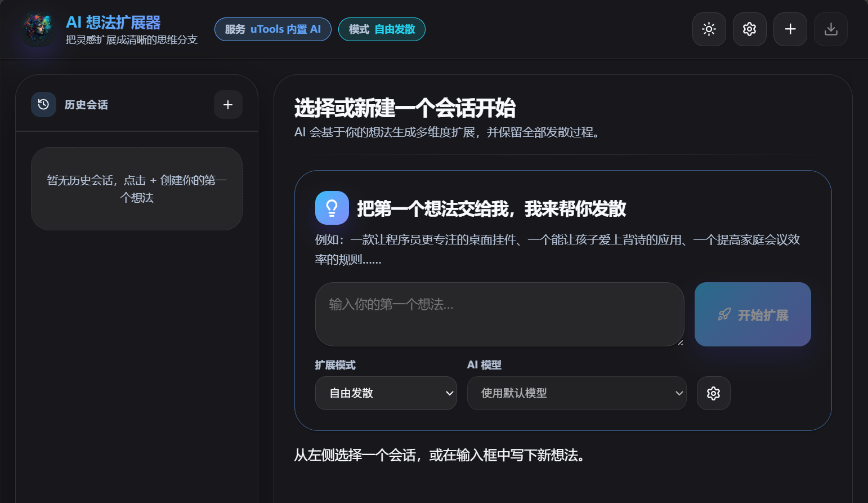Click the rocket icon in 开始扩展
Viewport: 868px width, 503px height.
724,315
